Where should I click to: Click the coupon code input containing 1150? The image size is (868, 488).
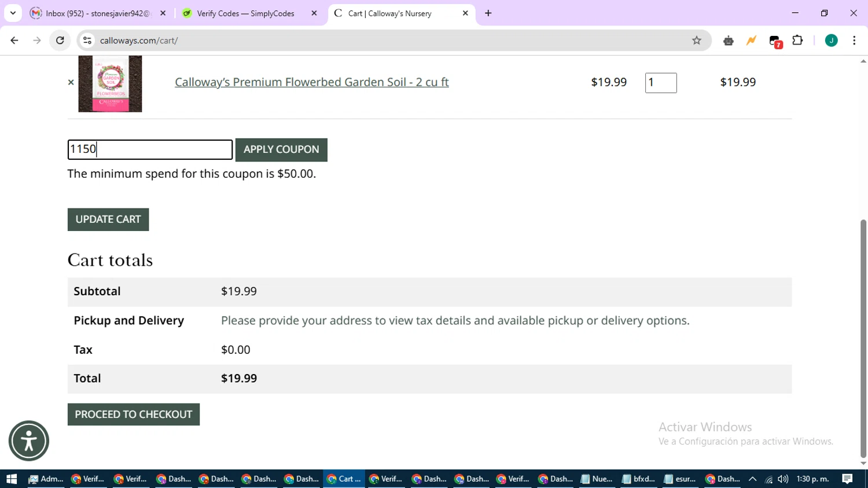[150, 149]
